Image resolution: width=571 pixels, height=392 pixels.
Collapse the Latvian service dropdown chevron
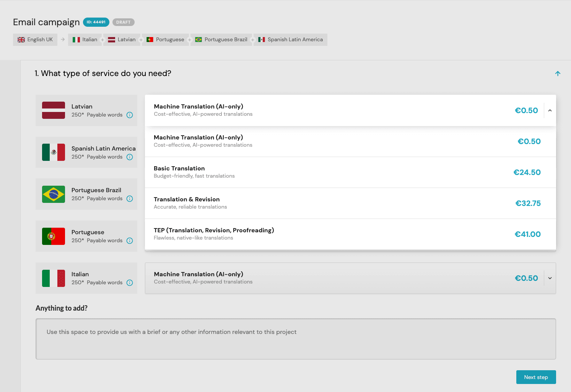click(x=550, y=110)
